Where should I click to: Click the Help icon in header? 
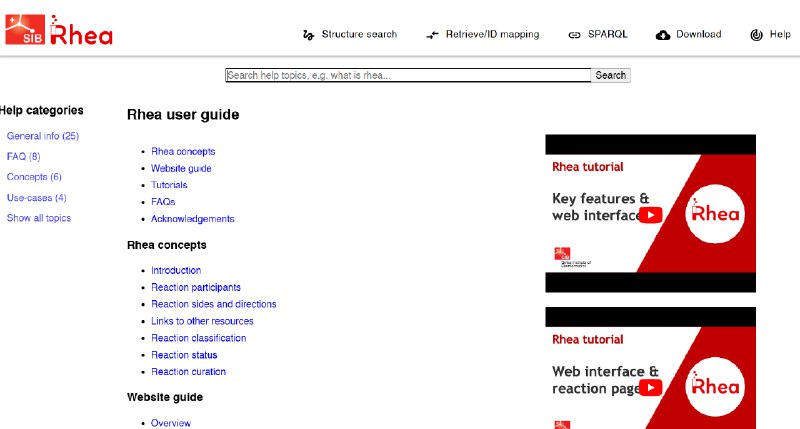click(x=756, y=35)
